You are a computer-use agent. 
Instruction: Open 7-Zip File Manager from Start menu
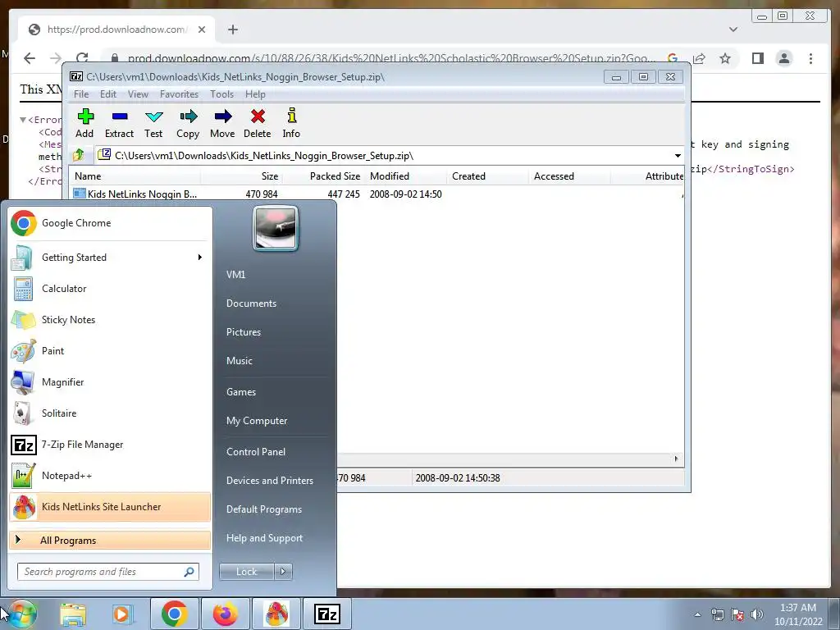click(110, 445)
